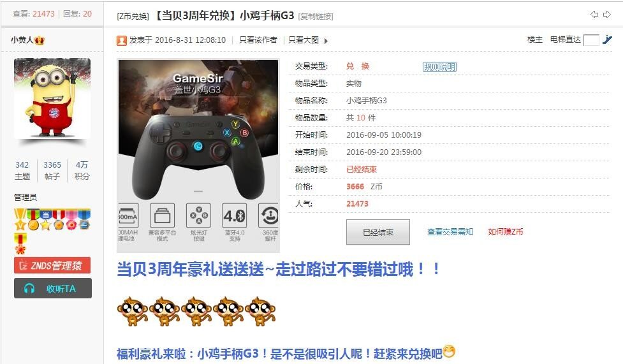Viewport: 623px width, 364px height.
Task: Open 查看交易需知 link
Action: pos(450,231)
